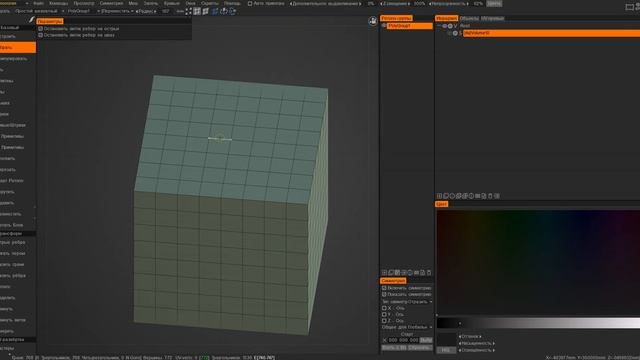Click the perspective grid icon in top toolbar
Image resolution: width=640 pixels, height=360 pixels.
point(206,11)
